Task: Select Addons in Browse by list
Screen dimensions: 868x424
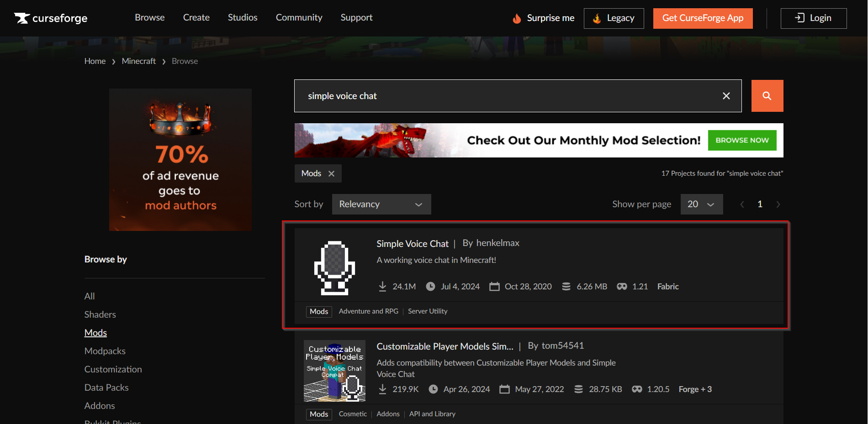Action: pyautogui.click(x=100, y=406)
